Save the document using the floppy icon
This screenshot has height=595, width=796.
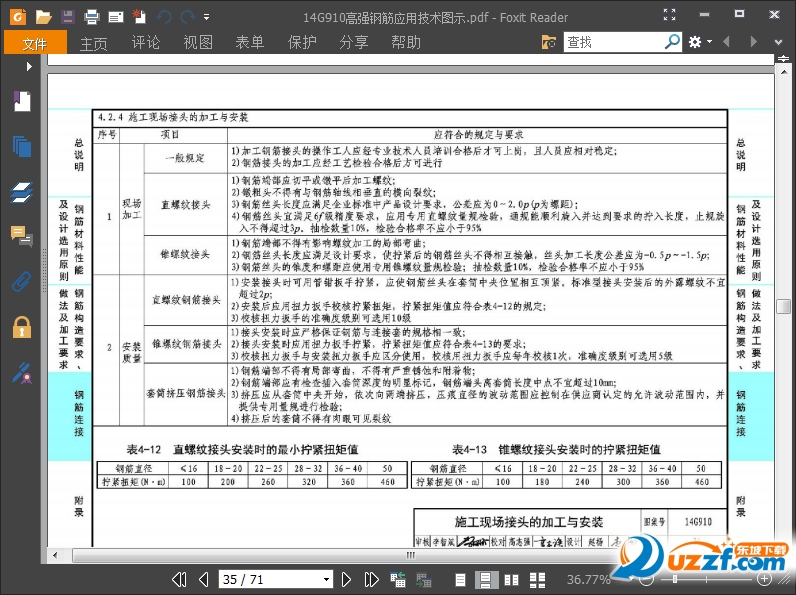tap(68, 17)
